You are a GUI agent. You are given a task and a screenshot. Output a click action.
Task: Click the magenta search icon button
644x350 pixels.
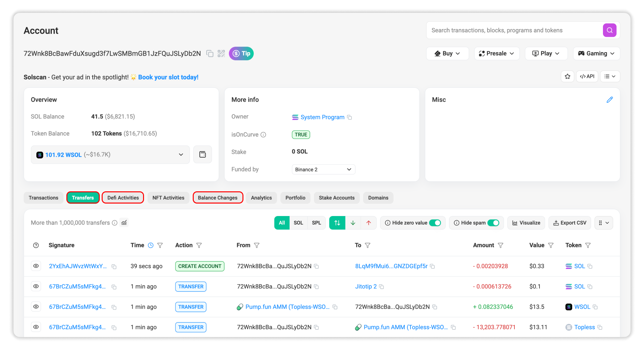(x=609, y=30)
